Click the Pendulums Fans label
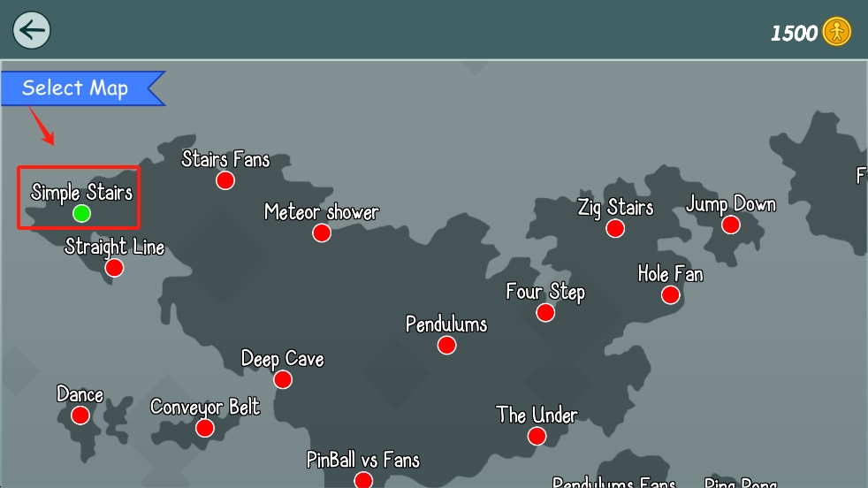 (614, 482)
